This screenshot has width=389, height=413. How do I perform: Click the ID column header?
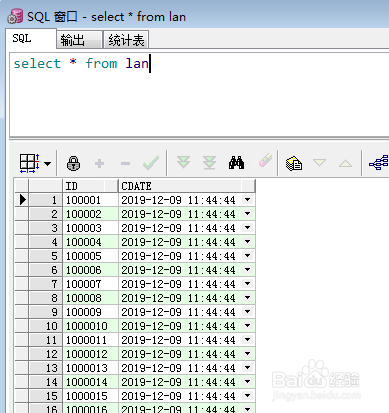pyautogui.click(x=90, y=186)
